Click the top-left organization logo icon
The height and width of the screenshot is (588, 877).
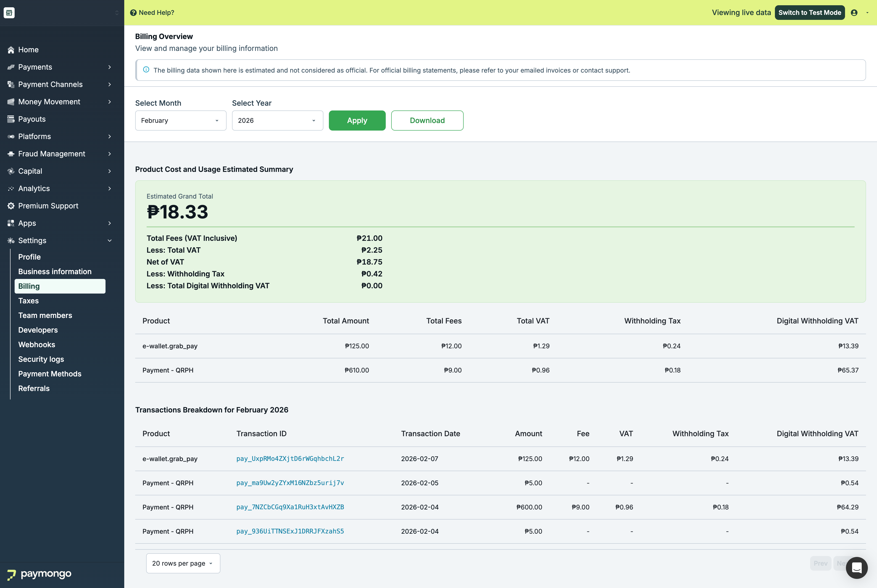tap(9, 13)
